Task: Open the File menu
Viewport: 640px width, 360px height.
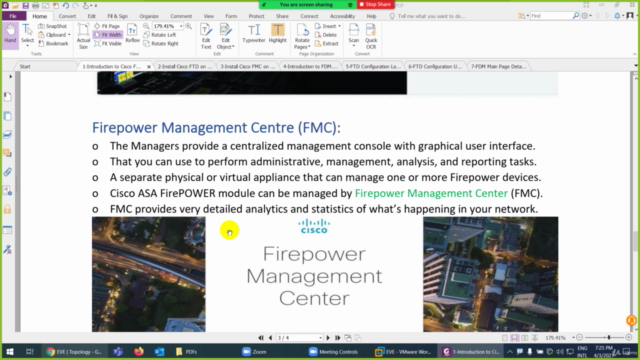Action: 13,16
